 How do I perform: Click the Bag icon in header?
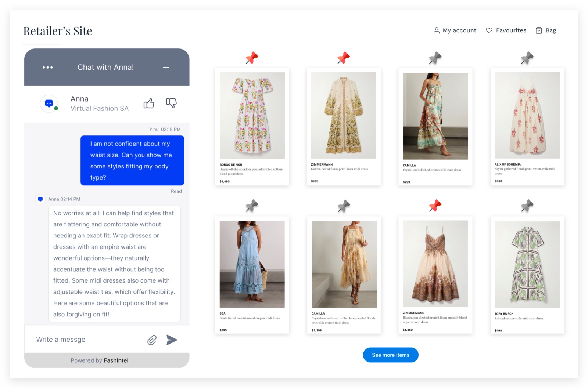pyautogui.click(x=539, y=30)
